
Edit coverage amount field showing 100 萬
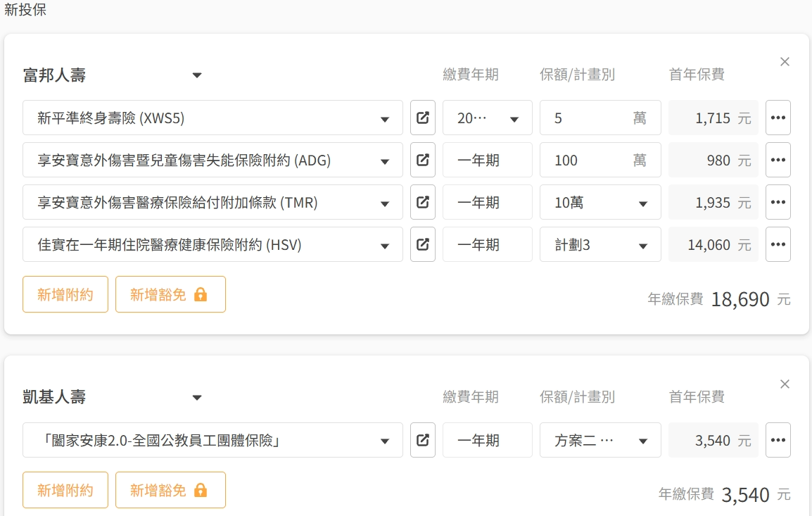(600, 160)
